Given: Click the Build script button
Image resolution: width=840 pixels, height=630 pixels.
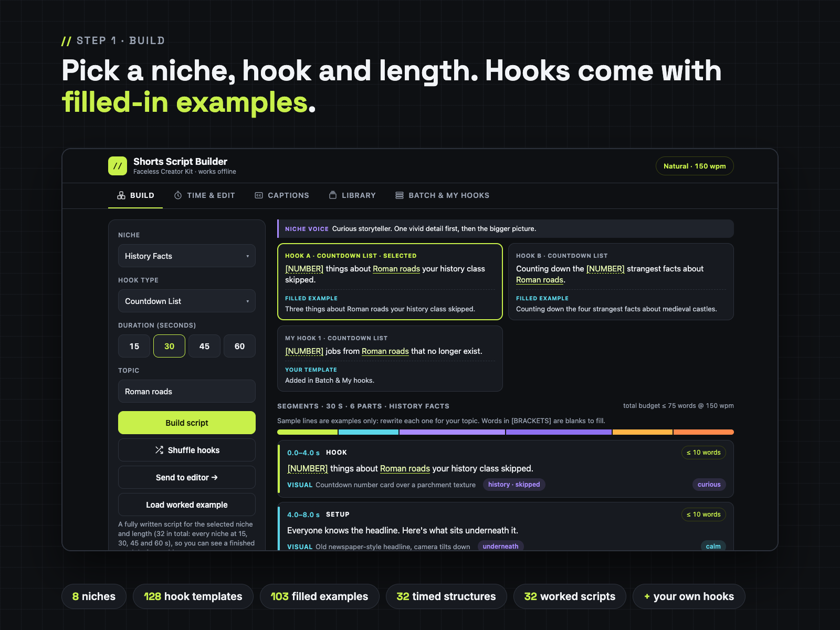Looking at the screenshot, I should [x=187, y=423].
